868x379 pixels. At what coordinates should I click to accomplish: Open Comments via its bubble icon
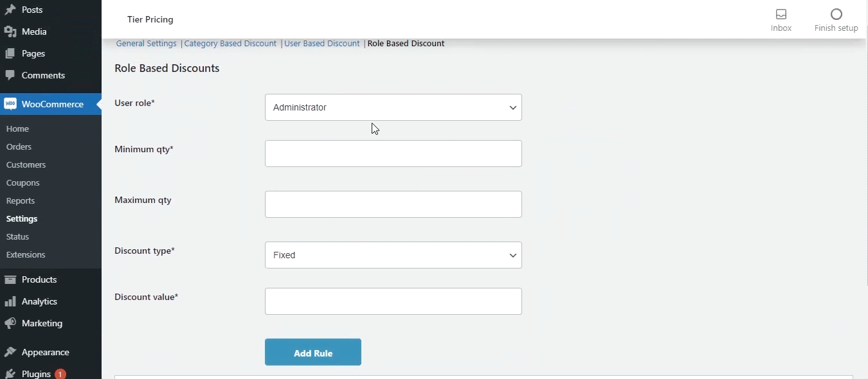point(10,75)
